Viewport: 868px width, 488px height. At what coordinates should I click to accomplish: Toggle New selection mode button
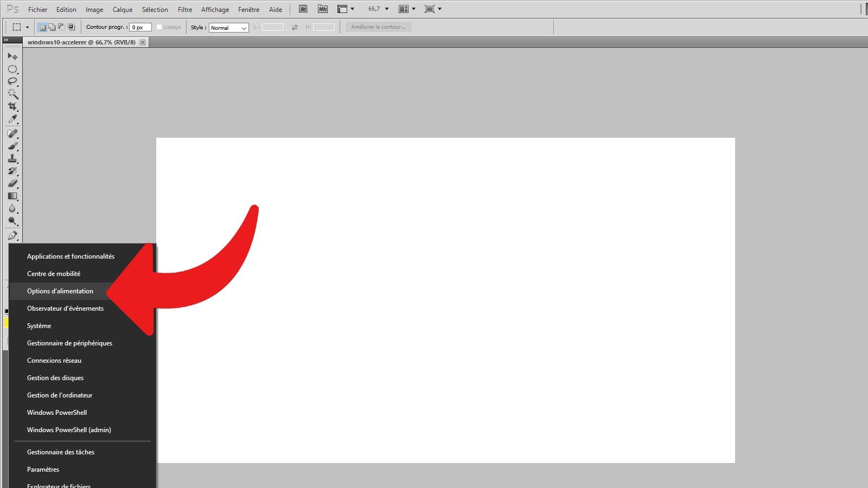click(x=42, y=27)
